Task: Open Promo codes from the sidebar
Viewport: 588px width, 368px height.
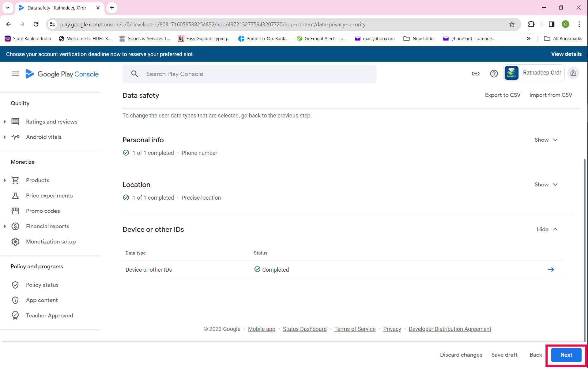Action: pyautogui.click(x=43, y=211)
